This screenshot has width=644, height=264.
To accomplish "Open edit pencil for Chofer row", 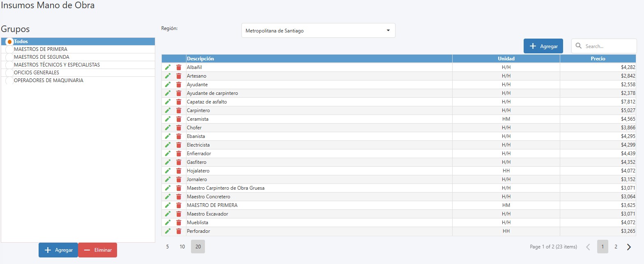I will (168, 128).
